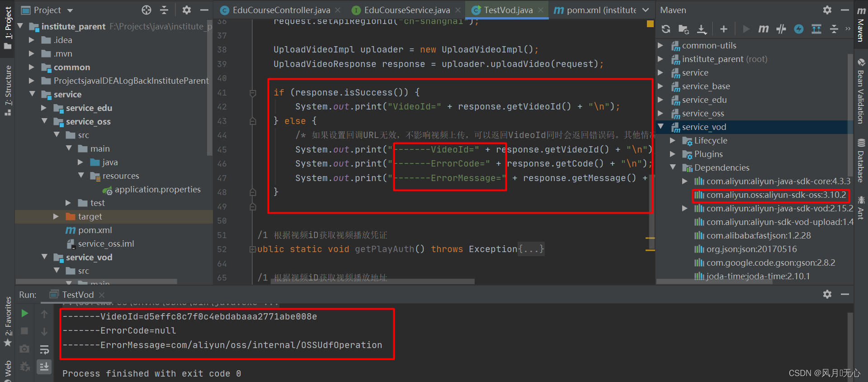Execute Maven goal via toolbar m icon
868x382 pixels.
(x=764, y=29)
